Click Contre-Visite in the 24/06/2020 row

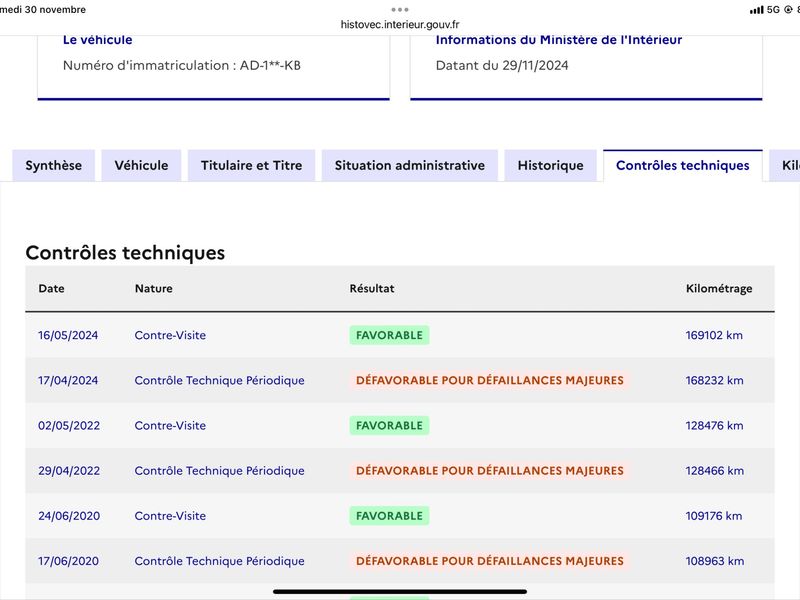170,516
